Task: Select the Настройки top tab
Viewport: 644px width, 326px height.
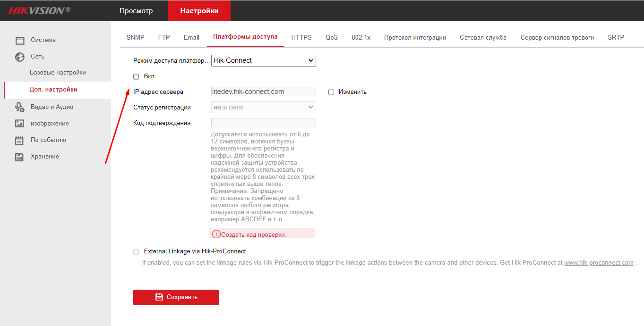Action: click(x=199, y=11)
